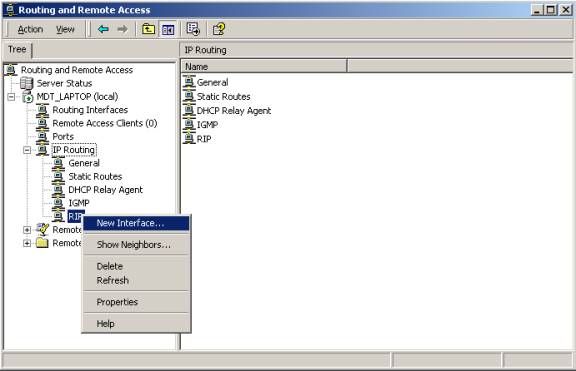Viewport: 576px width, 371px height.
Task: Choose Properties from context menu
Action: [x=136, y=302]
